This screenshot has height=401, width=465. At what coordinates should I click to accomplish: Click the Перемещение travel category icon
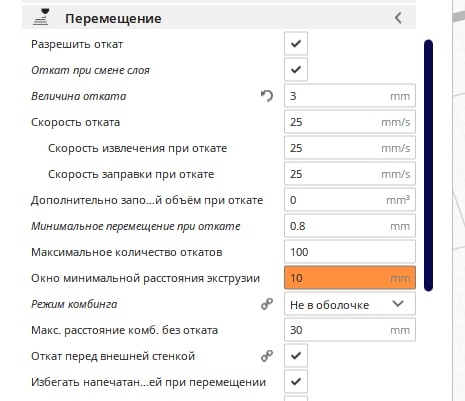[x=41, y=17]
